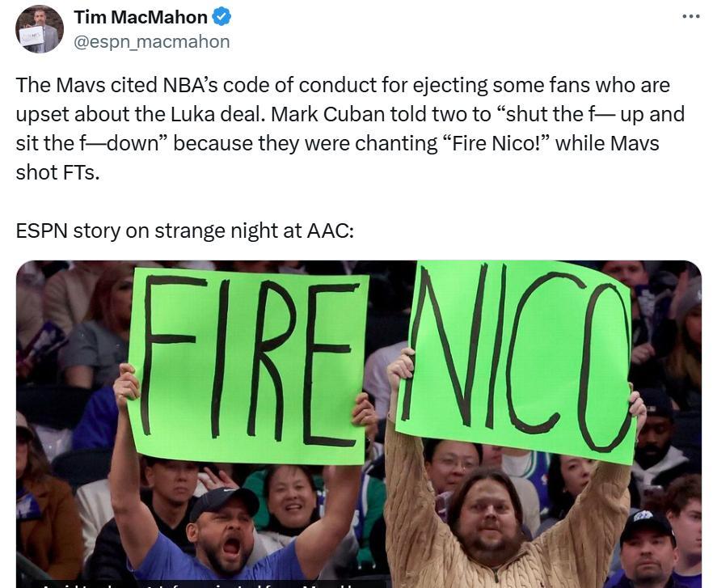Click the blue verified badge
Image resolution: width=713 pixels, height=588 pixels.
(221, 17)
